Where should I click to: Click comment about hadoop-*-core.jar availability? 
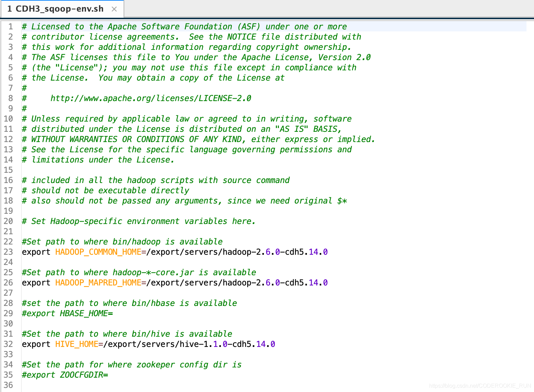(x=139, y=272)
